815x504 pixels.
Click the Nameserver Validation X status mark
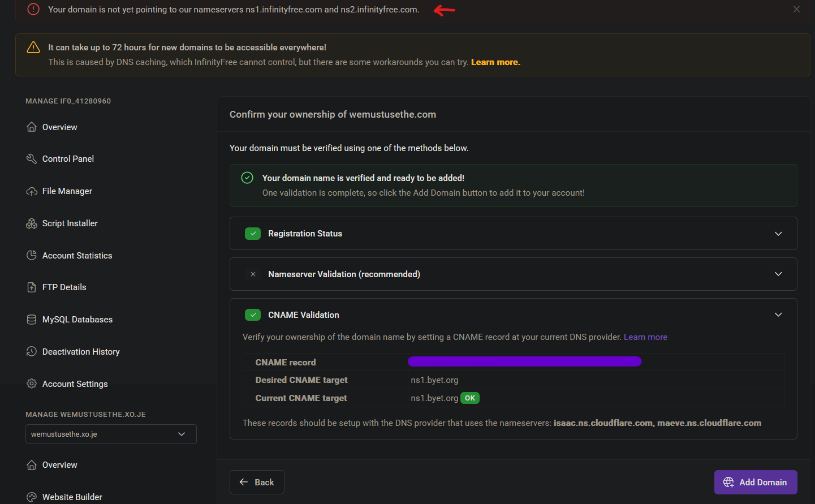point(253,274)
